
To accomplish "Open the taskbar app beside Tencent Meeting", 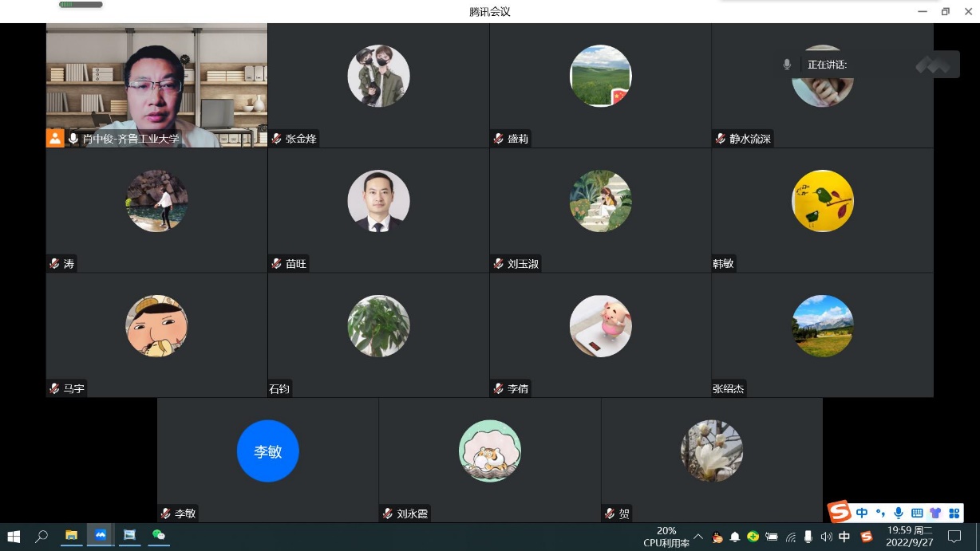I will point(130,536).
